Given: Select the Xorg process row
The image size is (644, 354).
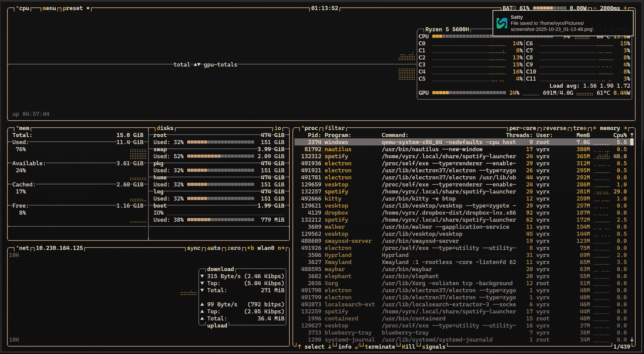Looking at the screenshot, I should coord(462,283).
